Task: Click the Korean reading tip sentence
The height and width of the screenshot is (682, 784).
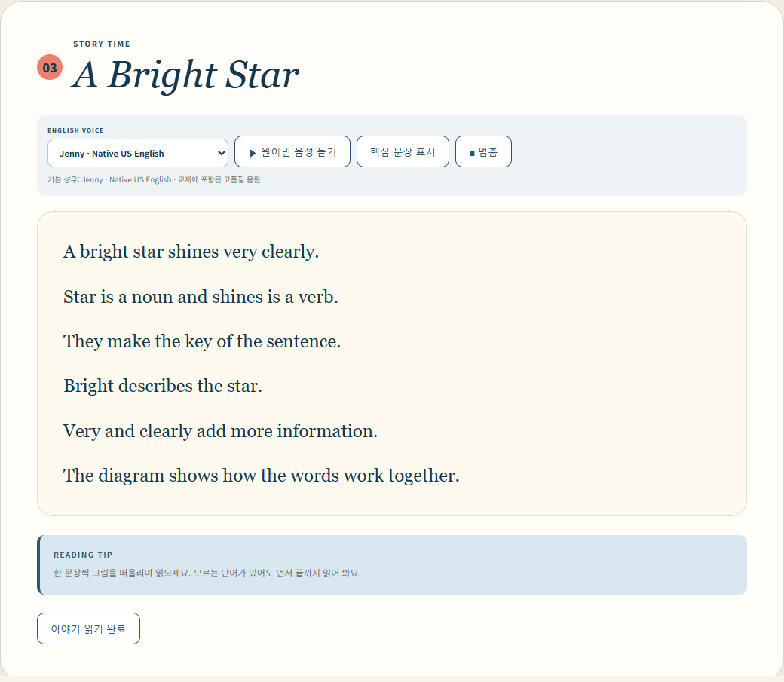Action: (207, 573)
